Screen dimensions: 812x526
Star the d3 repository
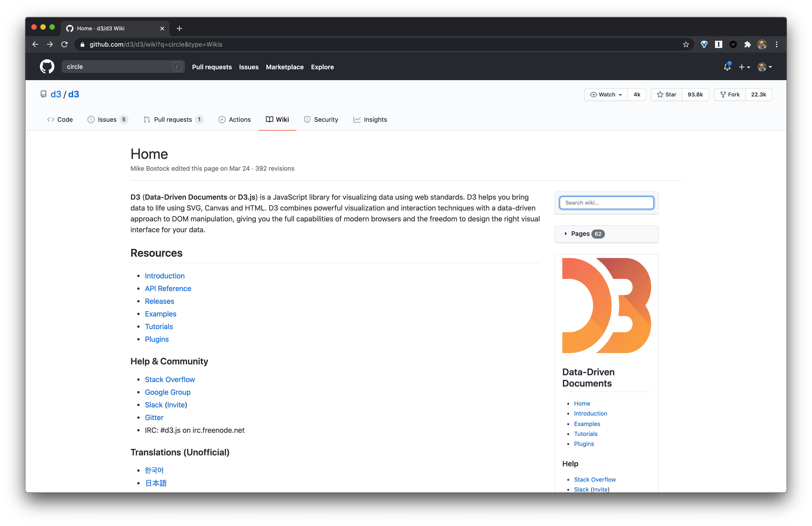666,95
